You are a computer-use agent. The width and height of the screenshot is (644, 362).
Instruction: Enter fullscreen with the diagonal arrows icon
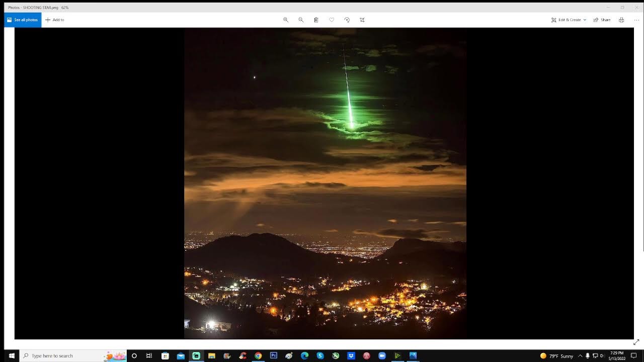pos(636,342)
